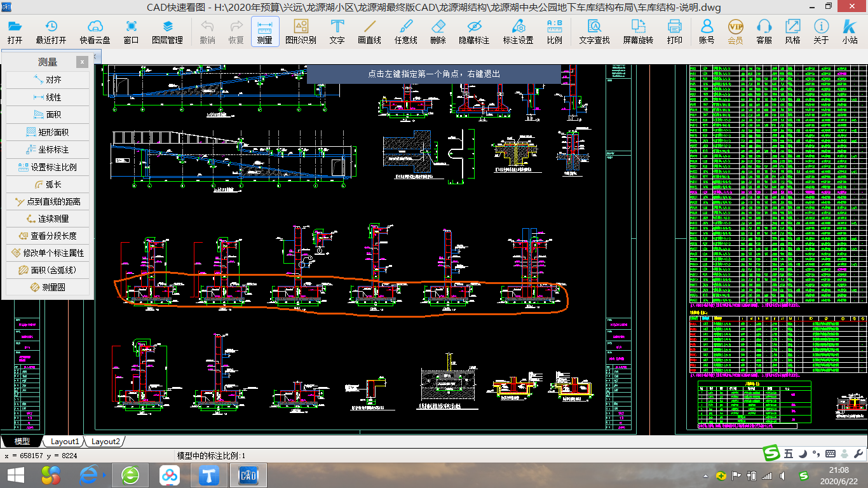This screenshot has width=868, height=488.
Task: Switch to the Layout2 tab
Action: click(105, 441)
